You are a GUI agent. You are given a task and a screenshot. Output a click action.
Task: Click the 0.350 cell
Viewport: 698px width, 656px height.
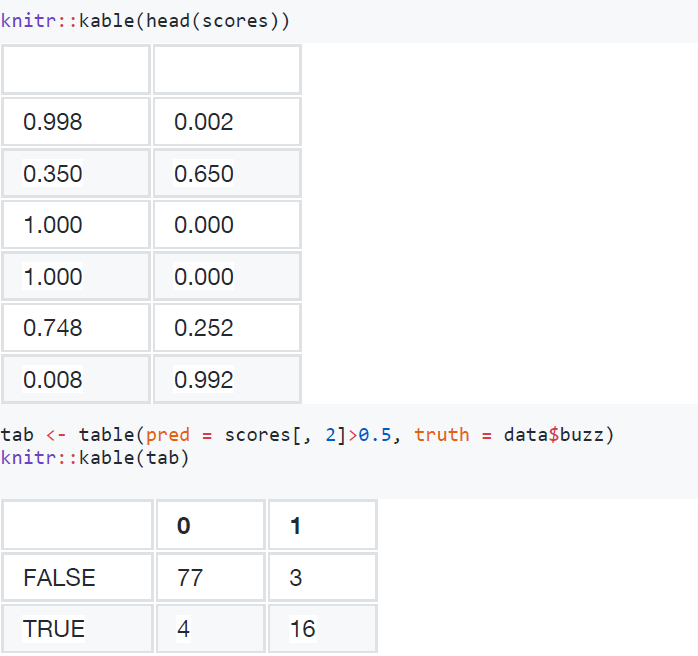[76, 173]
